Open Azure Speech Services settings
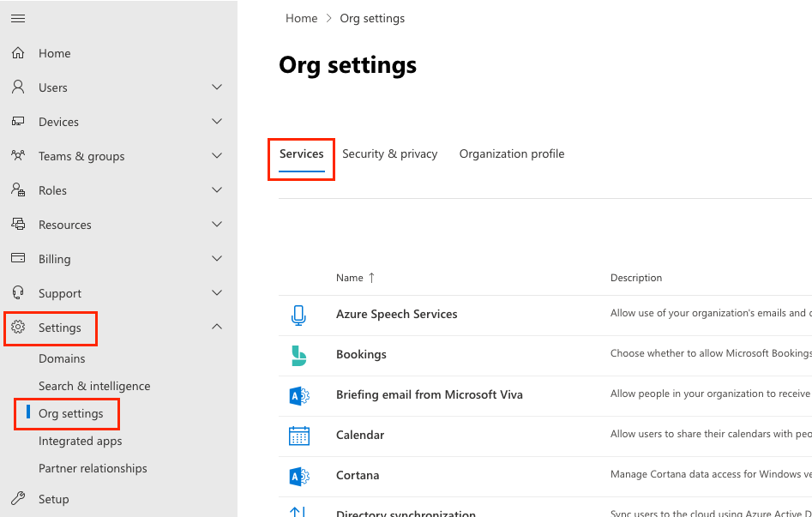Viewport: 812px width, 517px height. point(397,314)
